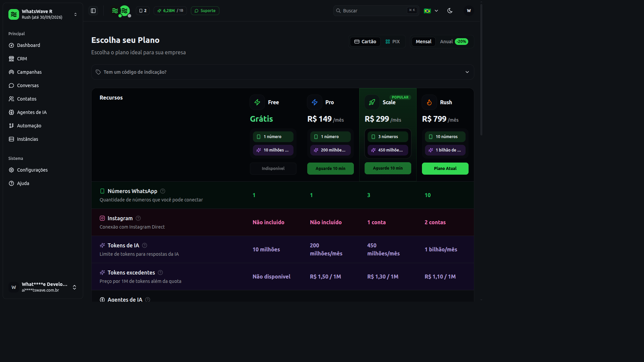Click the 1 número chip in Free plan
The image size is (644, 362).
point(273,137)
